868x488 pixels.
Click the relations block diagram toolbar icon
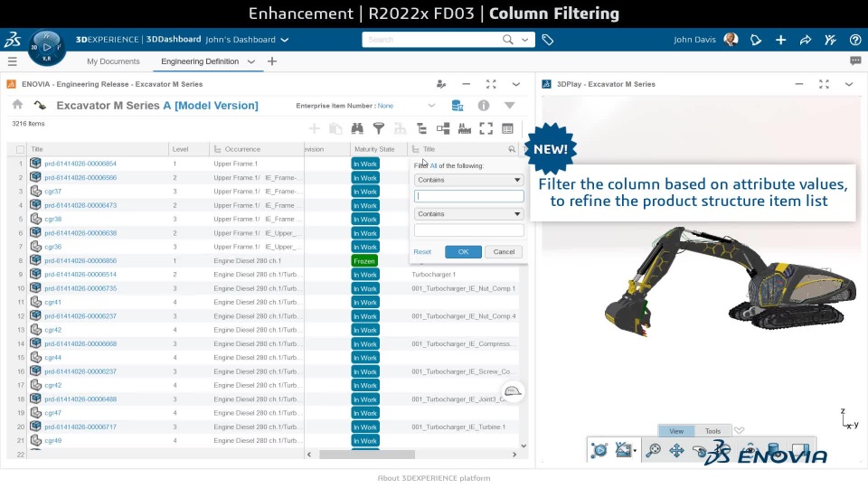point(443,128)
